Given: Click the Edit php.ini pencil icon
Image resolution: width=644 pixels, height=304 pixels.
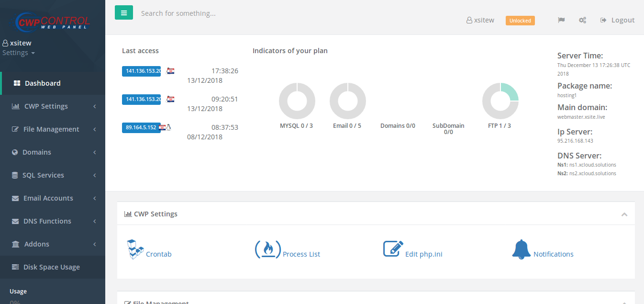Looking at the screenshot, I should pos(393,249).
